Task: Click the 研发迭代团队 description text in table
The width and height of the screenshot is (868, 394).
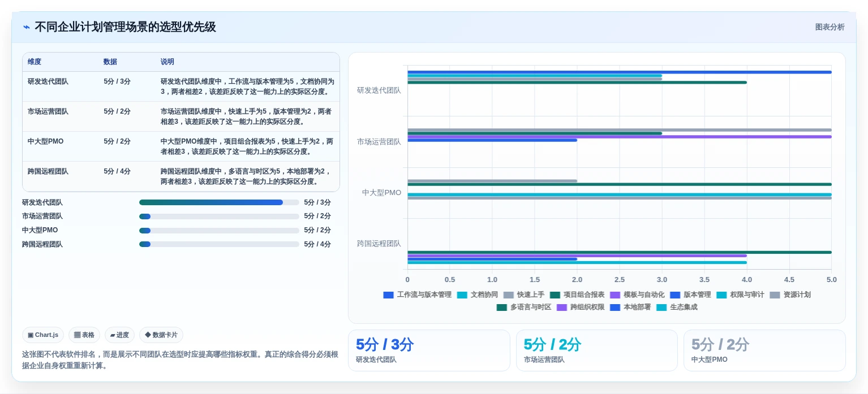Action: point(247,86)
